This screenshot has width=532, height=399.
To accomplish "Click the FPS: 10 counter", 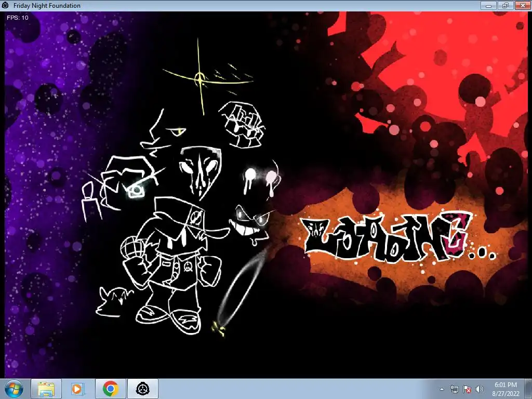I will 18,18.
